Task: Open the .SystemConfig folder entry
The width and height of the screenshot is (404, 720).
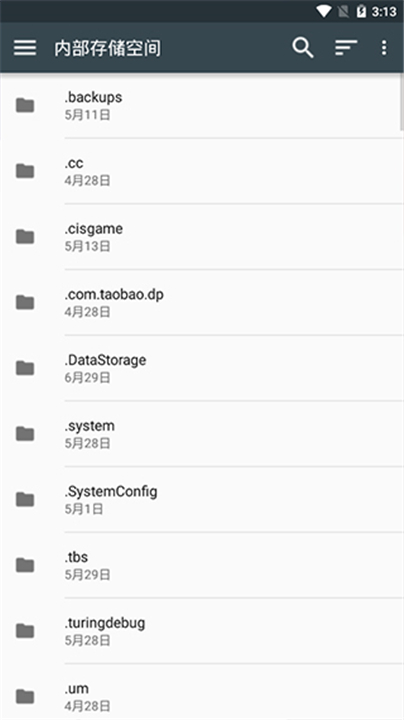Action: 202,500
